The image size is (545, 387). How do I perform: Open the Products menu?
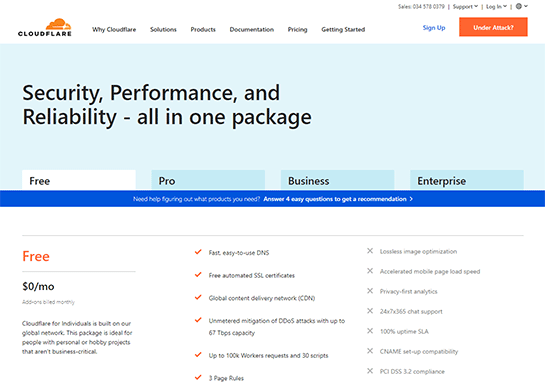point(203,30)
